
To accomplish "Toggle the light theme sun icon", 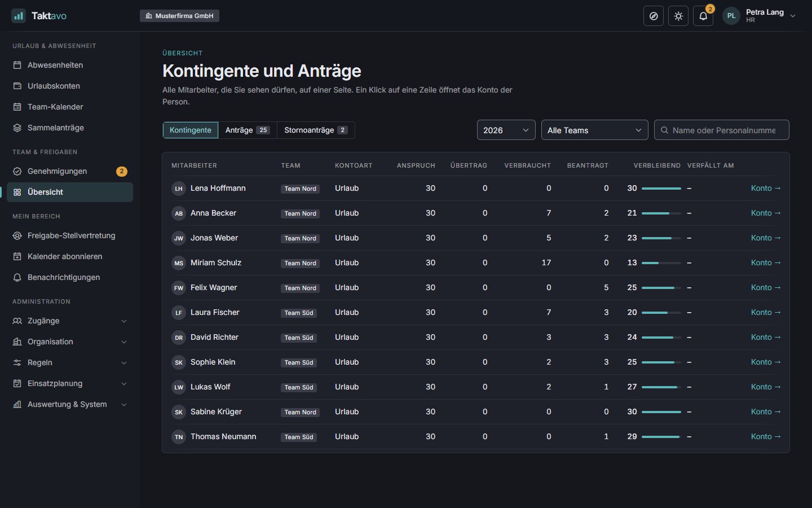I will tap(678, 16).
